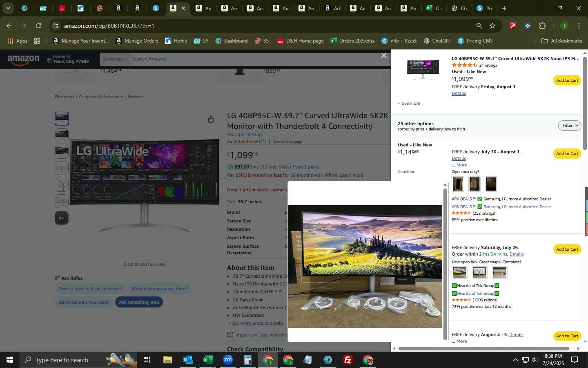588x368 pixels.
Task: Share the product using the share icon
Action: point(211,119)
